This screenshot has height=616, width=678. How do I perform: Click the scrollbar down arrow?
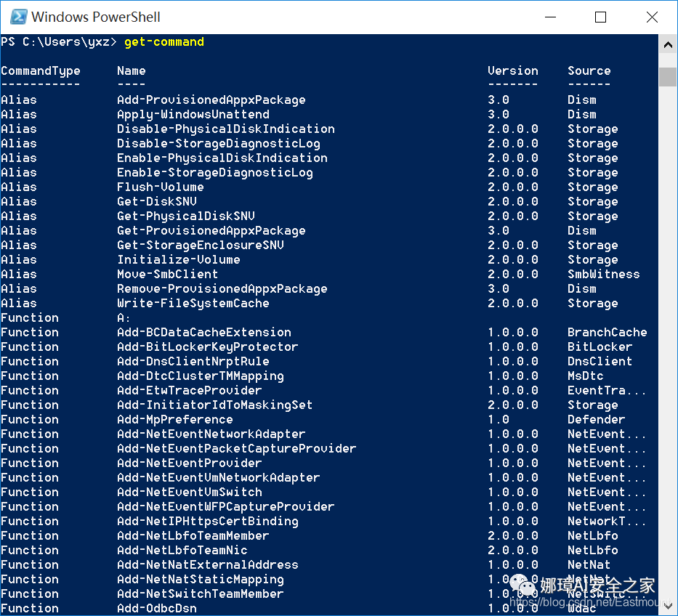668,607
